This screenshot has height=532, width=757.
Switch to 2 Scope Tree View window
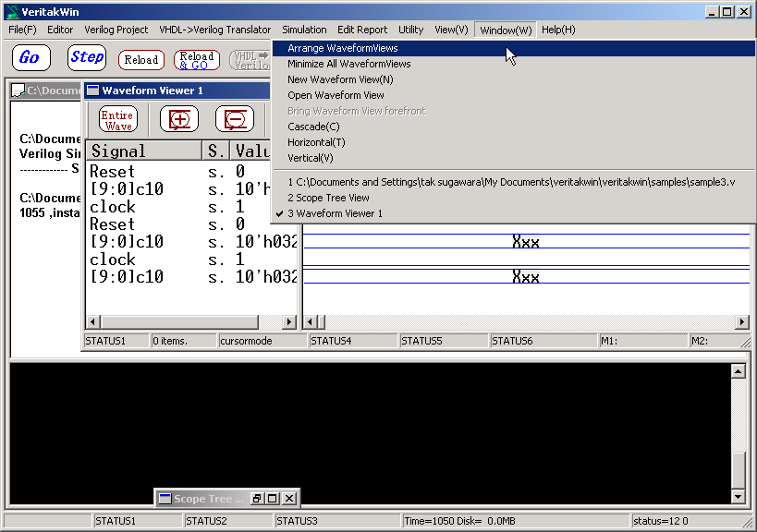tap(328, 198)
